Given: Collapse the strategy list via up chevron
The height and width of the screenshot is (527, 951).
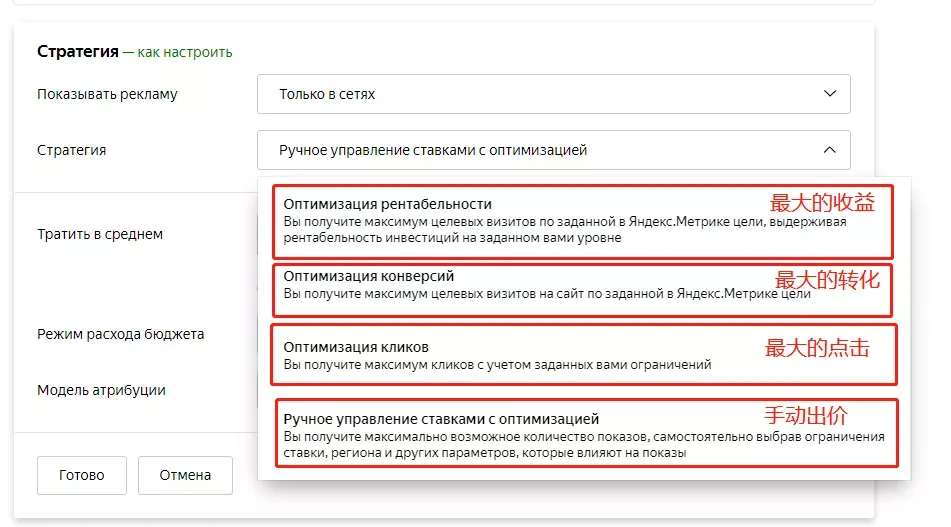Looking at the screenshot, I should pos(830,150).
